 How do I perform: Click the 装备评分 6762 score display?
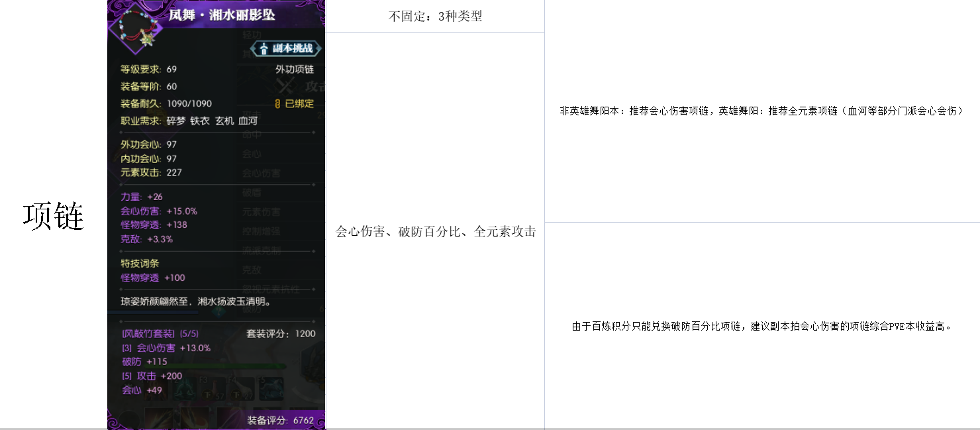(281, 419)
